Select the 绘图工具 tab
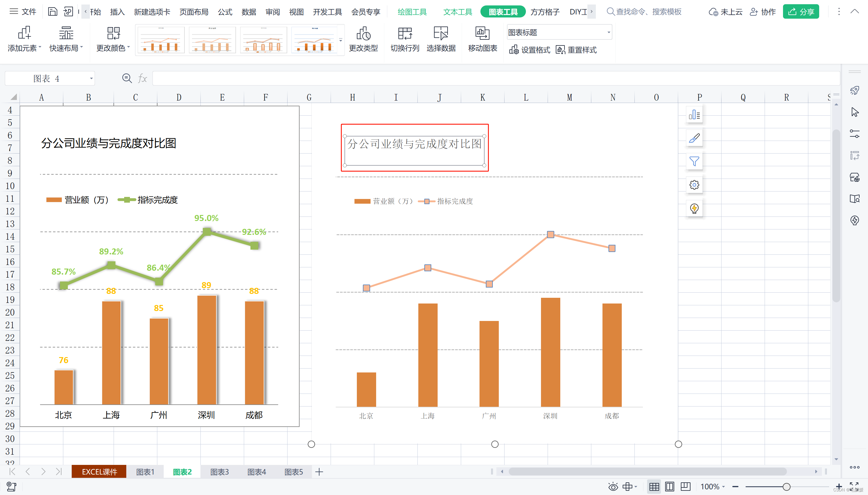Image resolution: width=868 pixels, height=495 pixels. 412,12
